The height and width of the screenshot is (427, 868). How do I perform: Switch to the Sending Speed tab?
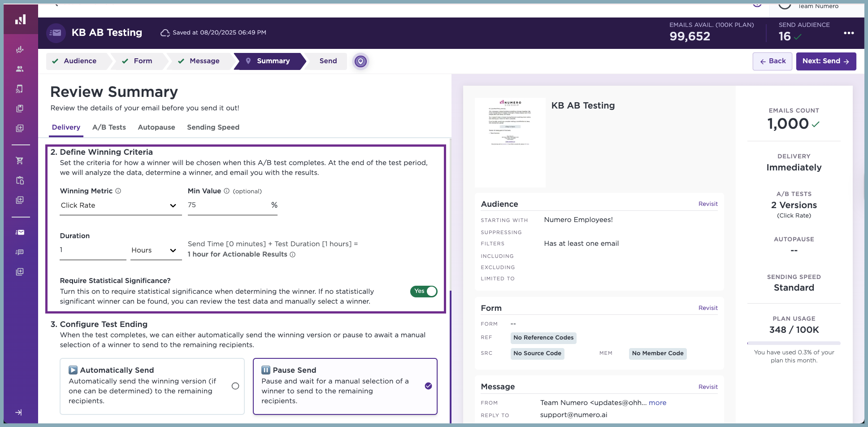pos(213,127)
